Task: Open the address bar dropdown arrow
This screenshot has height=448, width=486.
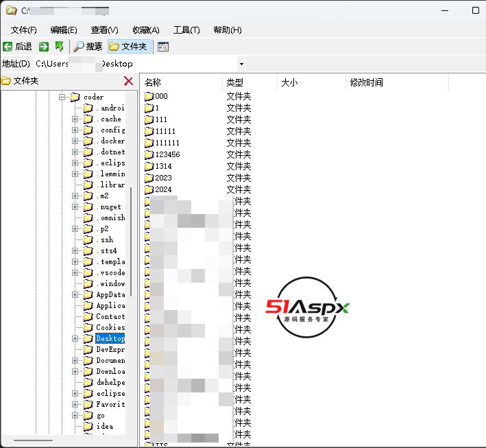Action: pos(241,64)
